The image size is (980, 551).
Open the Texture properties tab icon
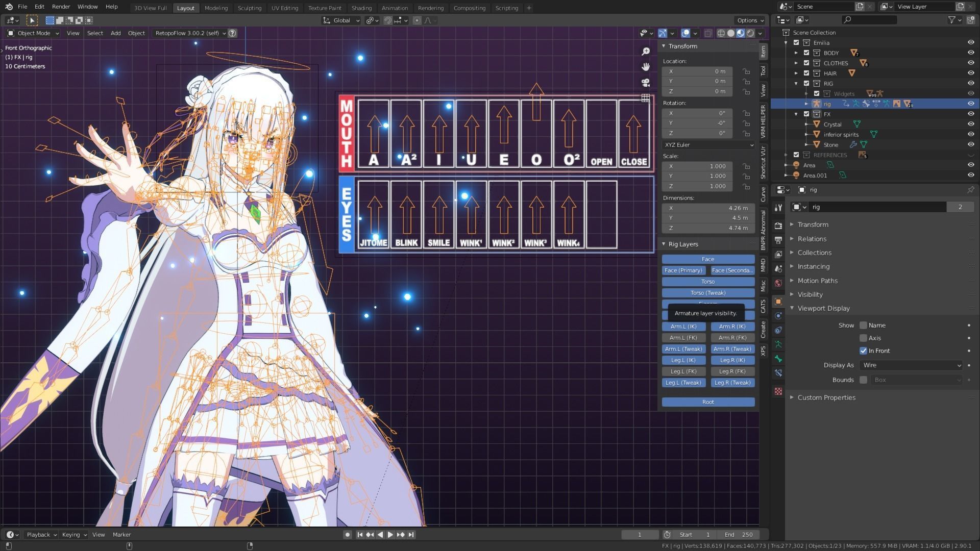(778, 391)
